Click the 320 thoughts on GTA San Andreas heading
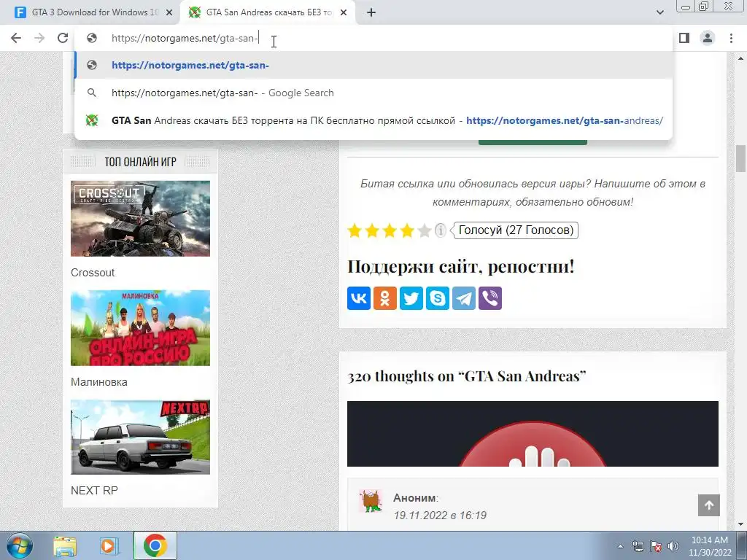Viewport: 747px width, 560px height. [x=466, y=376]
